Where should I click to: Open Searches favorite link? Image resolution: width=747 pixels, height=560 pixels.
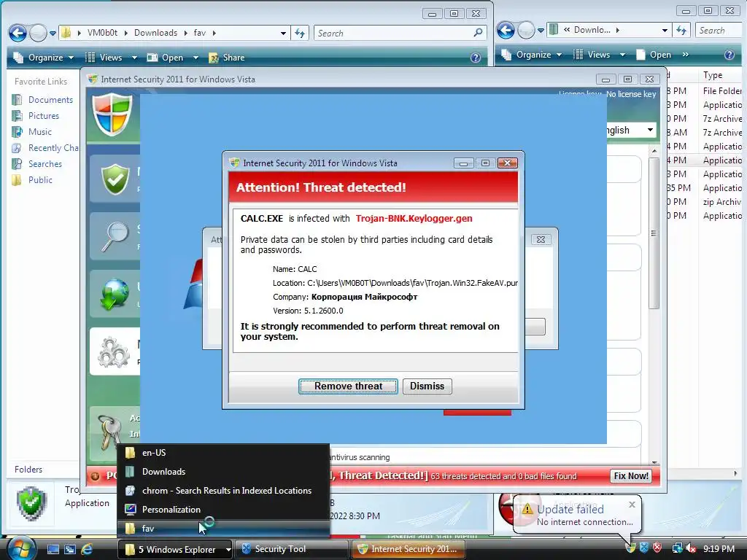tap(44, 164)
